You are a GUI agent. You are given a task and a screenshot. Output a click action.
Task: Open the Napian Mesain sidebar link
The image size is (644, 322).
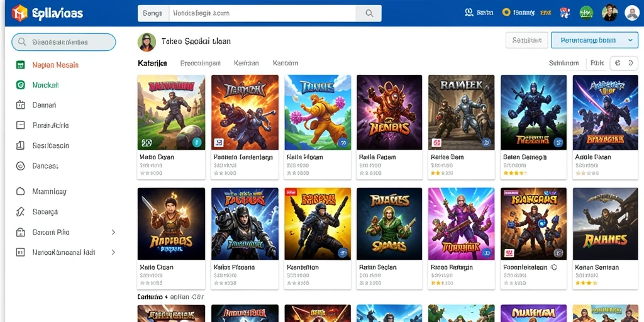pos(55,65)
